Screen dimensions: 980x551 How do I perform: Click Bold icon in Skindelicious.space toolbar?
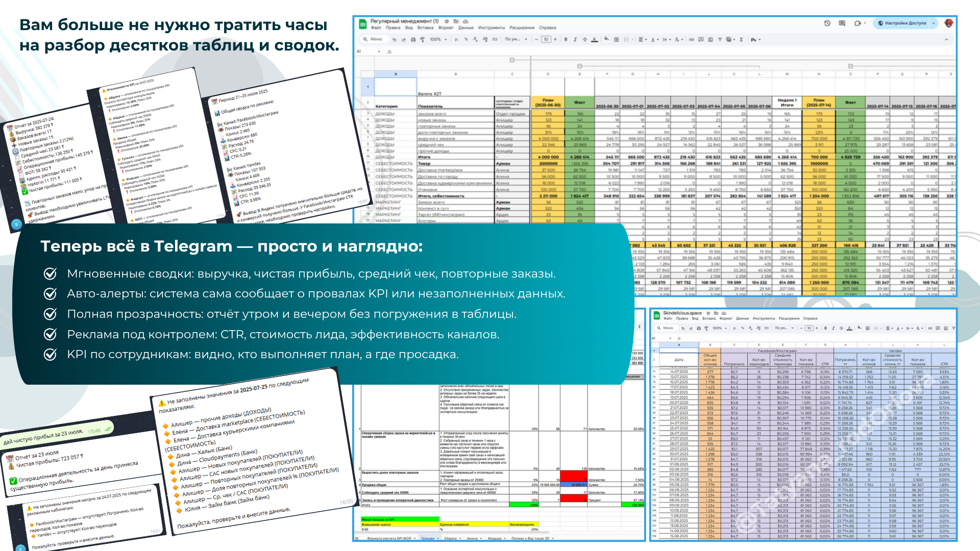(825, 328)
